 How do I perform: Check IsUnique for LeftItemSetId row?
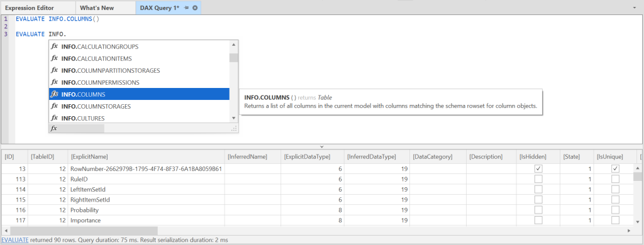coord(615,189)
